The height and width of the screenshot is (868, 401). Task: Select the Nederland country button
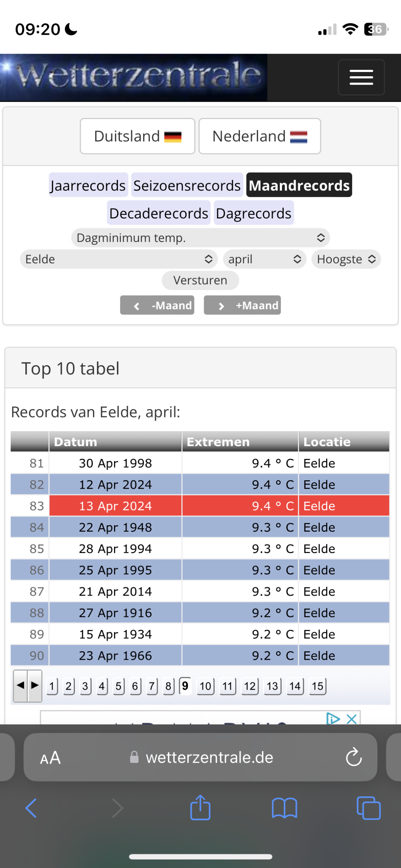[x=259, y=136]
